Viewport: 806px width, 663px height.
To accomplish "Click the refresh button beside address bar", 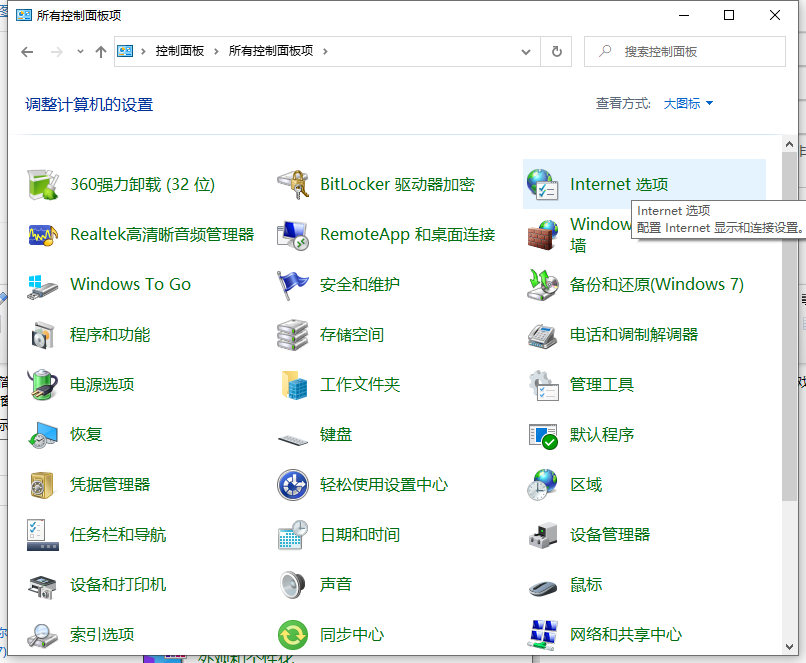I will (557, 51).
